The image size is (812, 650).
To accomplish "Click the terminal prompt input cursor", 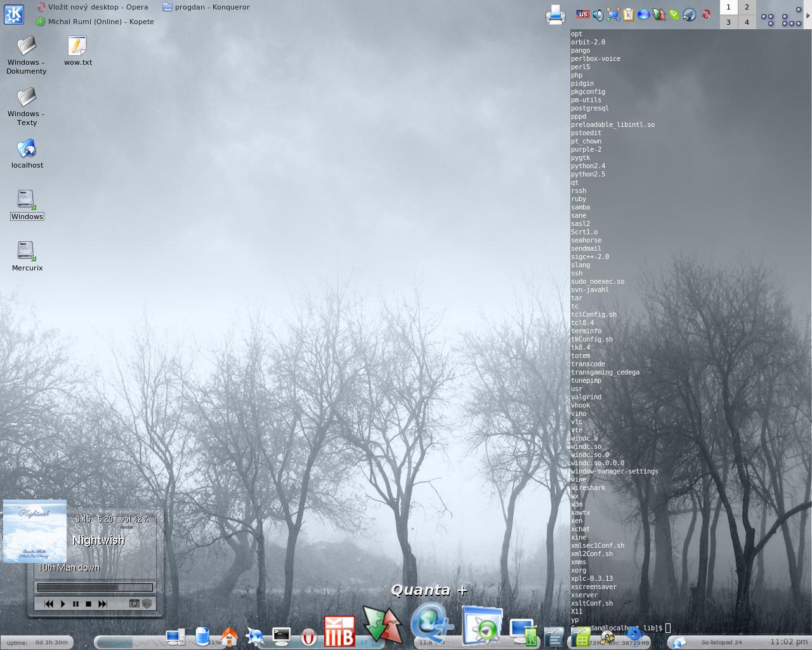I will pos(668,628).
